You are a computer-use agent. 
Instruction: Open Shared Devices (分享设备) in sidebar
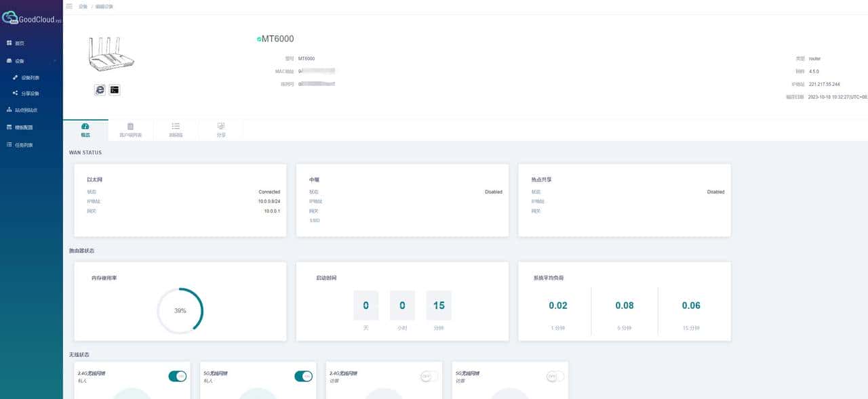30,93
